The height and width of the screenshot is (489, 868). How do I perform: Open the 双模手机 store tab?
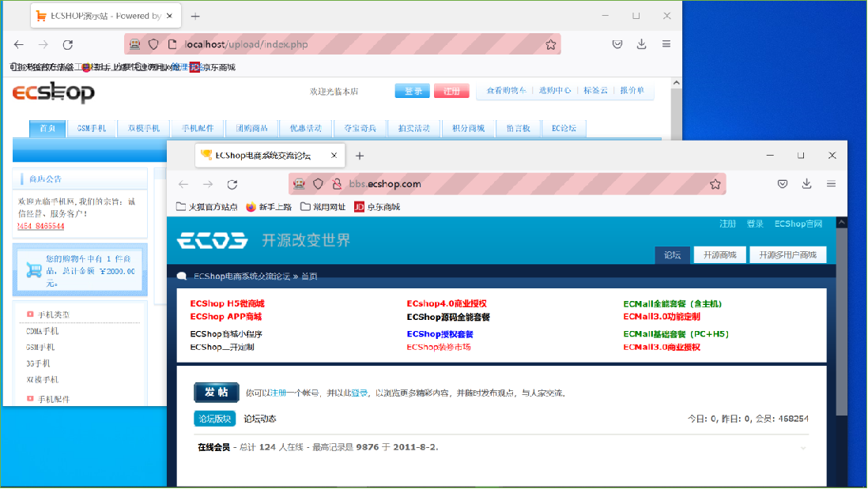(x=144, y=128)
